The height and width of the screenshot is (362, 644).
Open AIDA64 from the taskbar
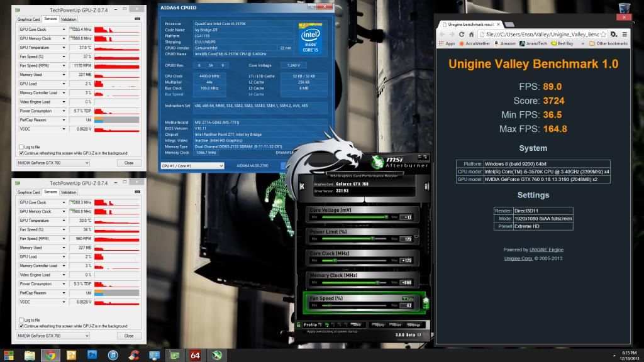click(195, 355)
